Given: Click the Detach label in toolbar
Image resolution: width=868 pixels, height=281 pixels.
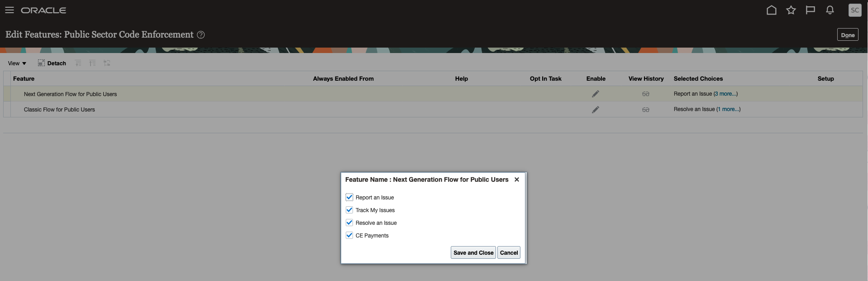Looking at the screenshot, I should coord(57,63).
